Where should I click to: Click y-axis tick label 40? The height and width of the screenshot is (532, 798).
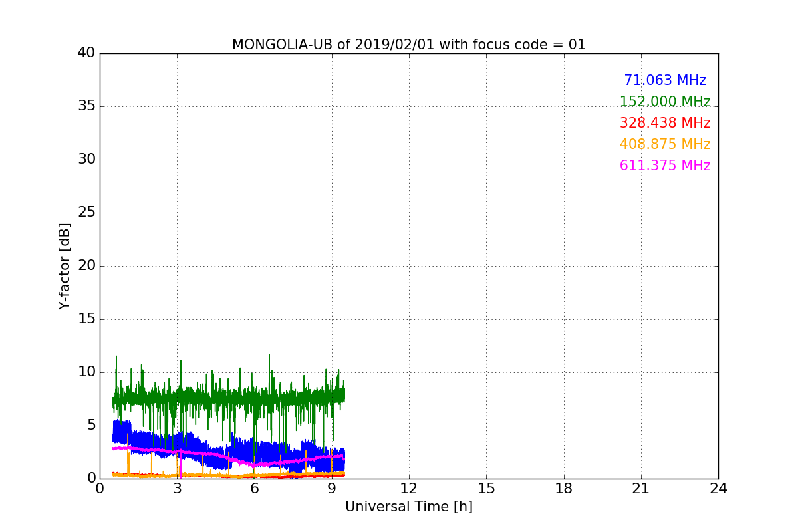pos(86,53)
